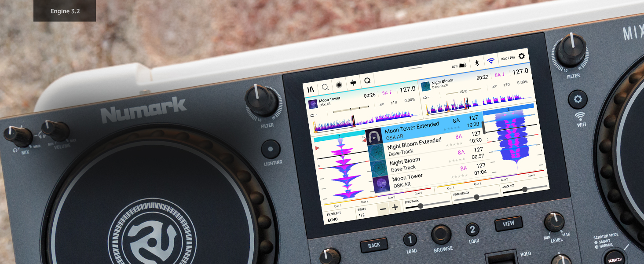Trigger deck 1 Cue 4 red pad

tap(418, 192)
